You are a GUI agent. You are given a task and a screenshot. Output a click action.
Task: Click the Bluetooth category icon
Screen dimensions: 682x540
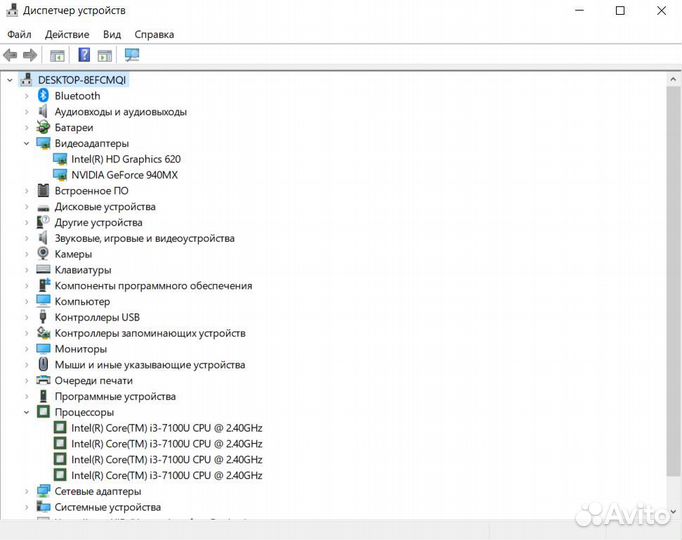coord(43,96)
